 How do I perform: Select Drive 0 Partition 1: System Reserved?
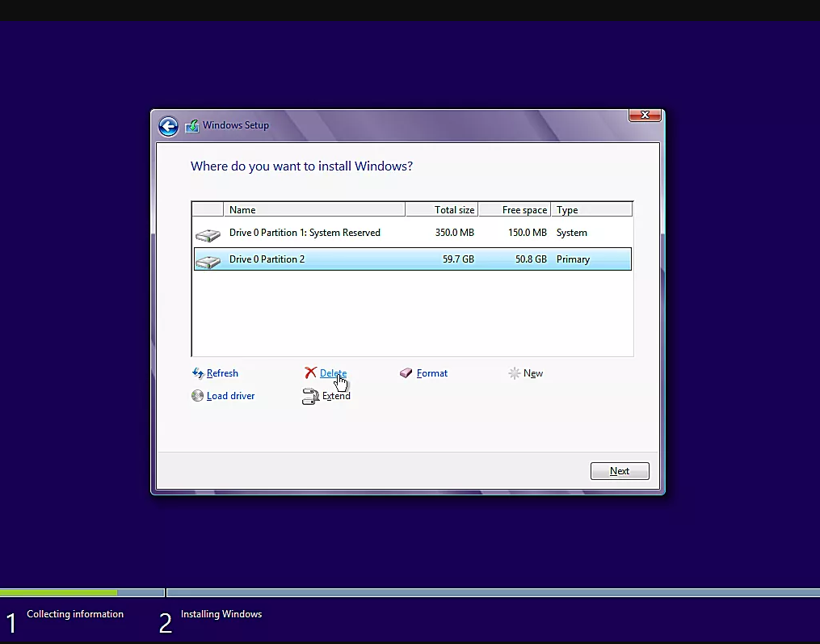click(413, 233)
